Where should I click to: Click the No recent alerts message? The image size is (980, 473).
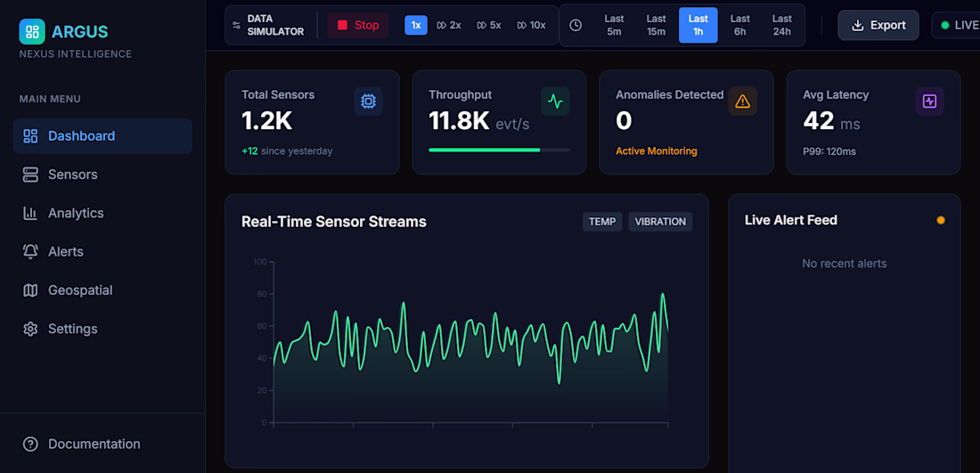845,264
